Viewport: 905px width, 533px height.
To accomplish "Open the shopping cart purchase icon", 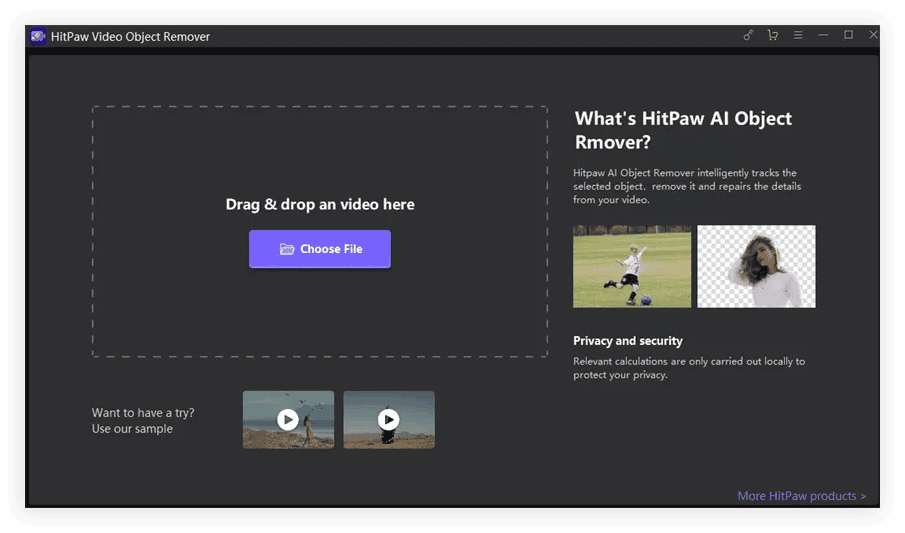I will coord(772,35).
